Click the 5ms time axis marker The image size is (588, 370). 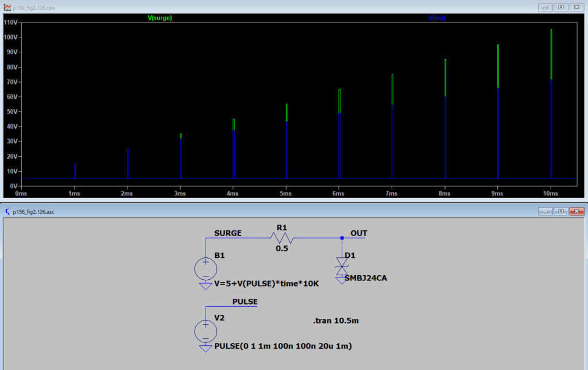tap(286, 194)
